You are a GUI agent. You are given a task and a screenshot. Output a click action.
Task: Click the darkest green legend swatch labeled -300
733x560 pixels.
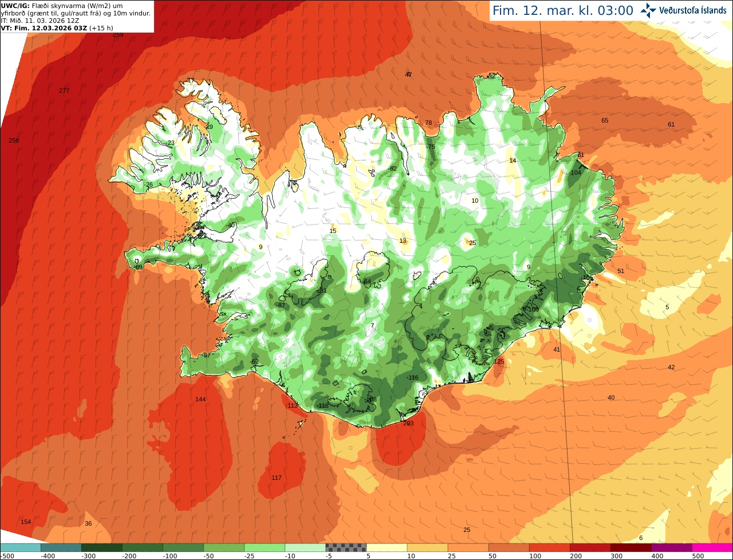tap(101, 547)
